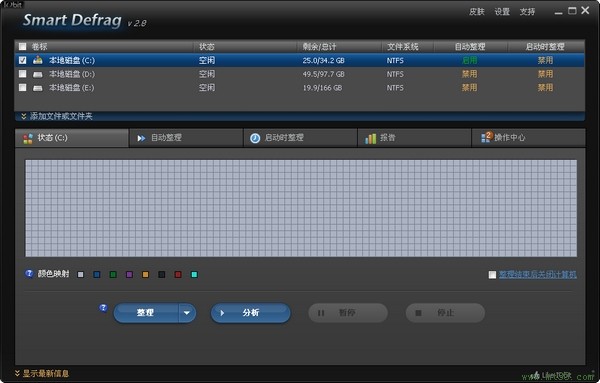Click the cyan color map swatch

tap(194, 275)
